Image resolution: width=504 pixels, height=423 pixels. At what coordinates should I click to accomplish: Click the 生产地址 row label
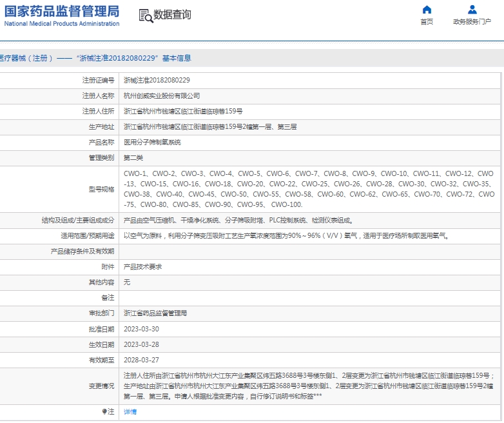click(101, 126)
